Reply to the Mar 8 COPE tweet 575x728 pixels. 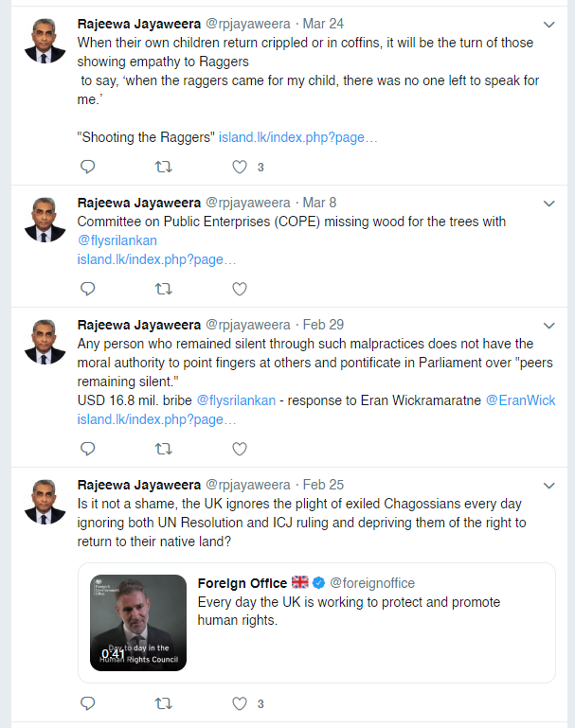click(x=88, y=289)
